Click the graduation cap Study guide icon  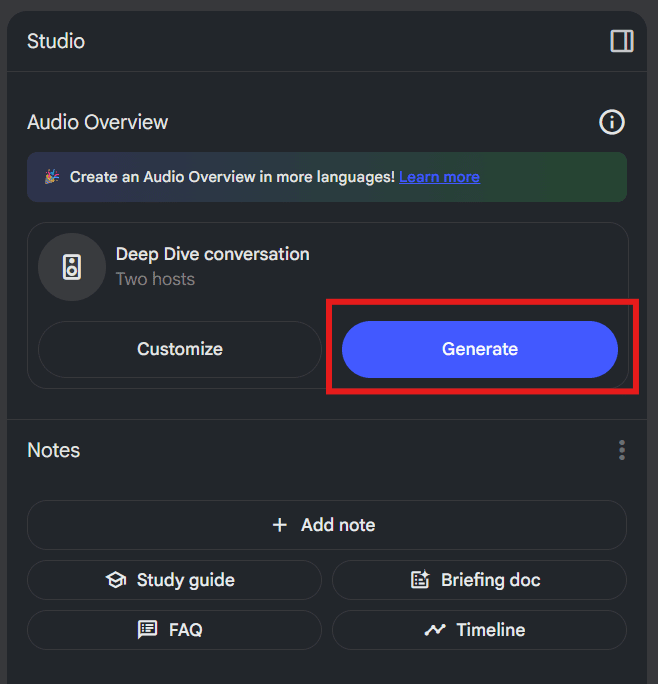116,580
